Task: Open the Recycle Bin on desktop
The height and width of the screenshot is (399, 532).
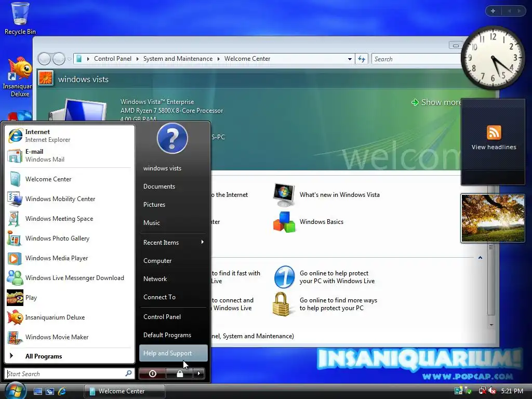Action: click(x=20, y=18)
